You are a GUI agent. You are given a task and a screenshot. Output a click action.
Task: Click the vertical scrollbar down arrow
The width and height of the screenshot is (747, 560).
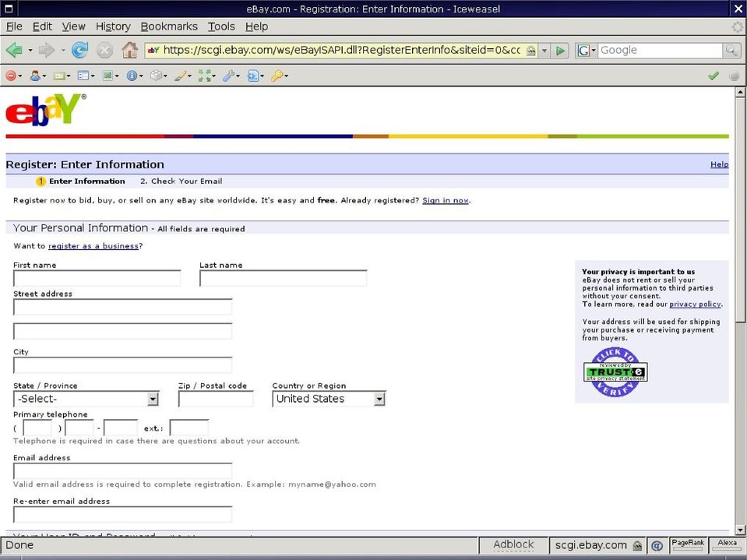[x=740, y=530]
